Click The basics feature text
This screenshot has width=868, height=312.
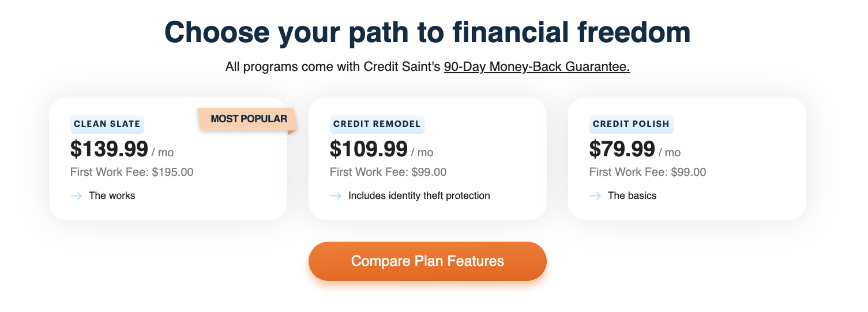[x=632, y=196]
